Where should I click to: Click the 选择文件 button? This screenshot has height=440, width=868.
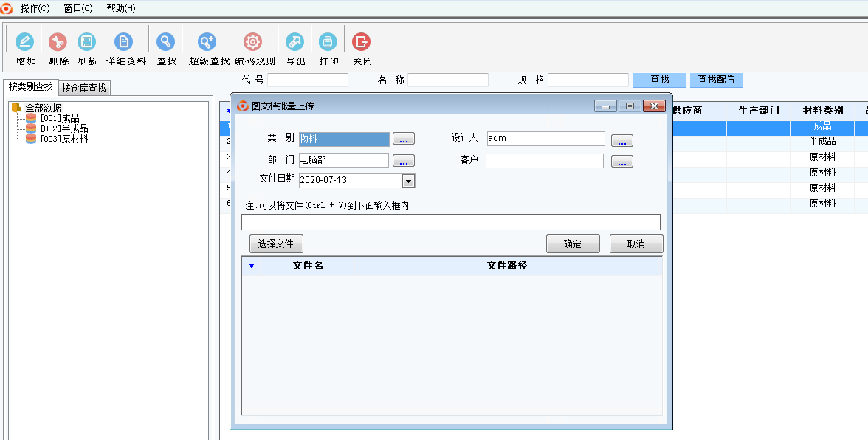click(x=276, y=244)
